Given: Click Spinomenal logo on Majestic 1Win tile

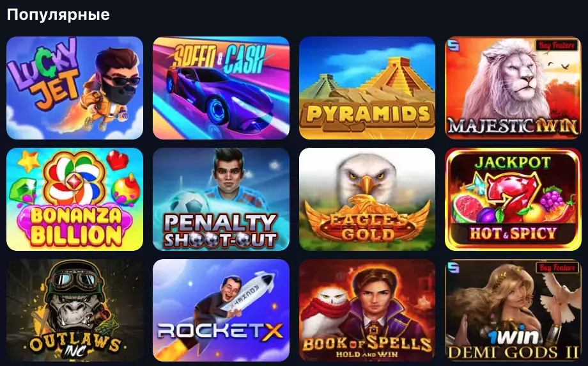Looking at the screenshot, I should click(453, 45).
